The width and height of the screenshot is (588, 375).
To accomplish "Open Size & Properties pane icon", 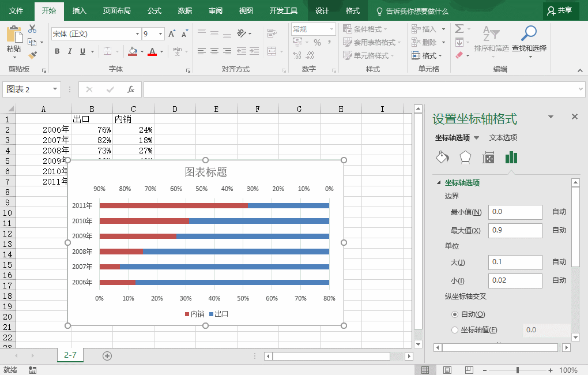I will [488, 157].
